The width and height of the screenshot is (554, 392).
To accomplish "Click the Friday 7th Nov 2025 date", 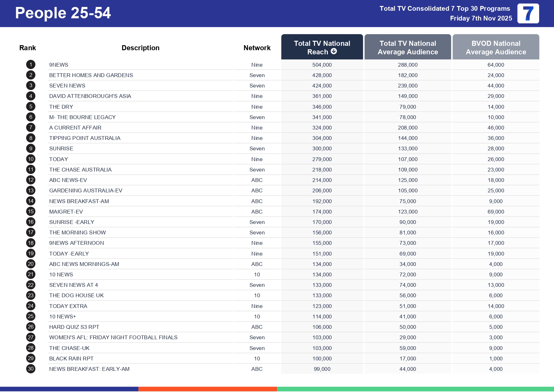I will click(x=480, y=18).
